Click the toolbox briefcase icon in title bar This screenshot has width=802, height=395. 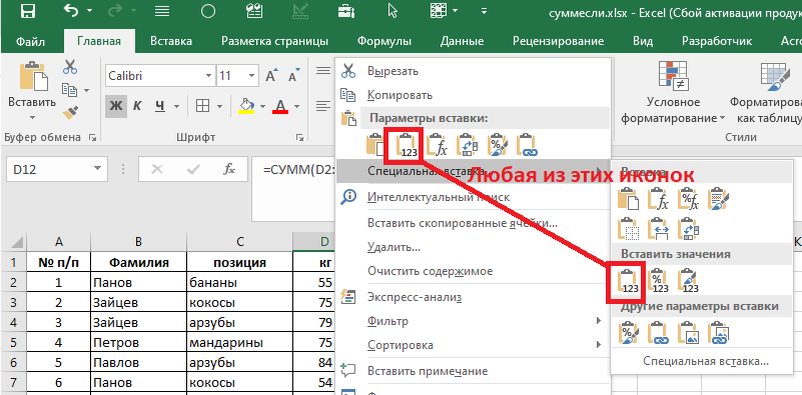tap(347, 11)
